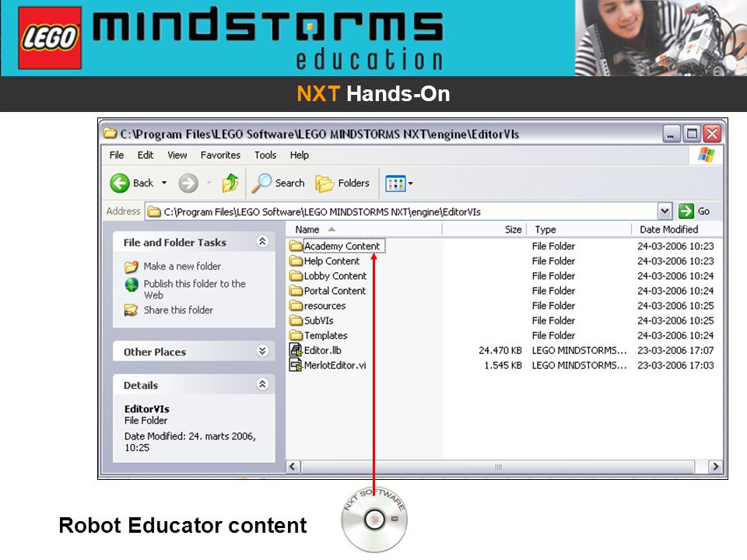Select the Help Content folder name
Screen dimensions: 747x560
coord(331,261)
